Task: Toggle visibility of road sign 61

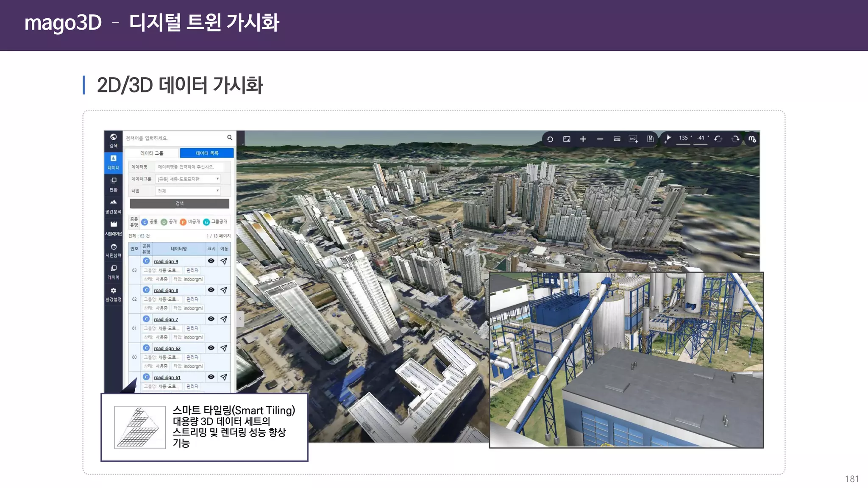Action: pos(211,377)
